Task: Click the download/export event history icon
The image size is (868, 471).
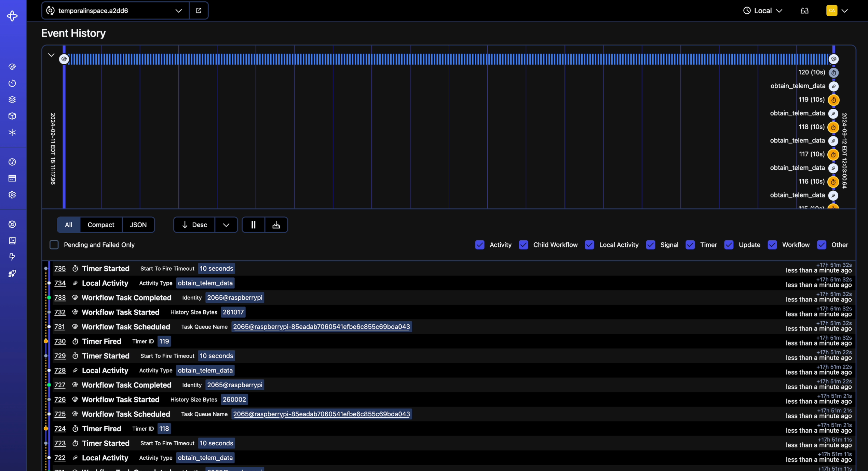Action: 276,225
